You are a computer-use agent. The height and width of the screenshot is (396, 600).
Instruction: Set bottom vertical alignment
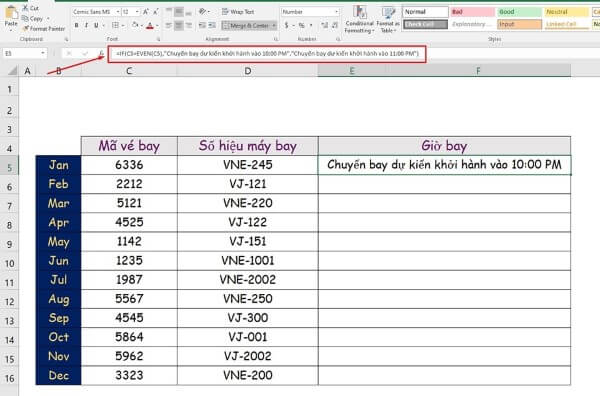[x=188, y=12]
